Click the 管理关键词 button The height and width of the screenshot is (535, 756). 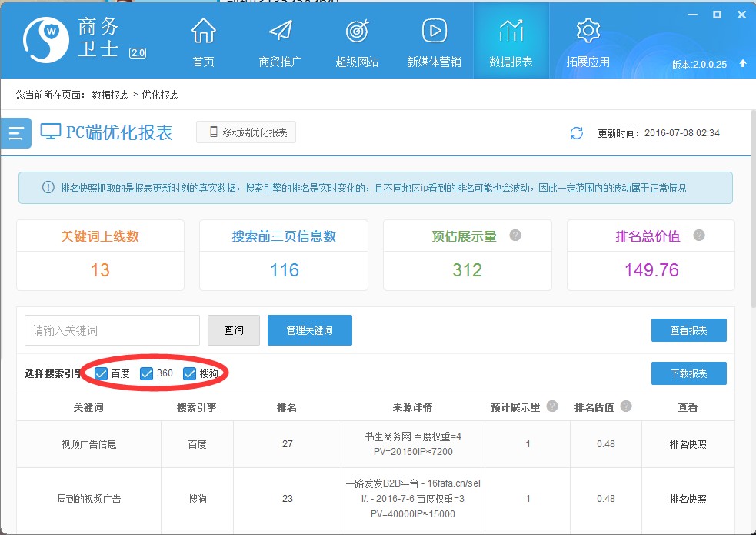pyautogui.click(x=310, y=330)
